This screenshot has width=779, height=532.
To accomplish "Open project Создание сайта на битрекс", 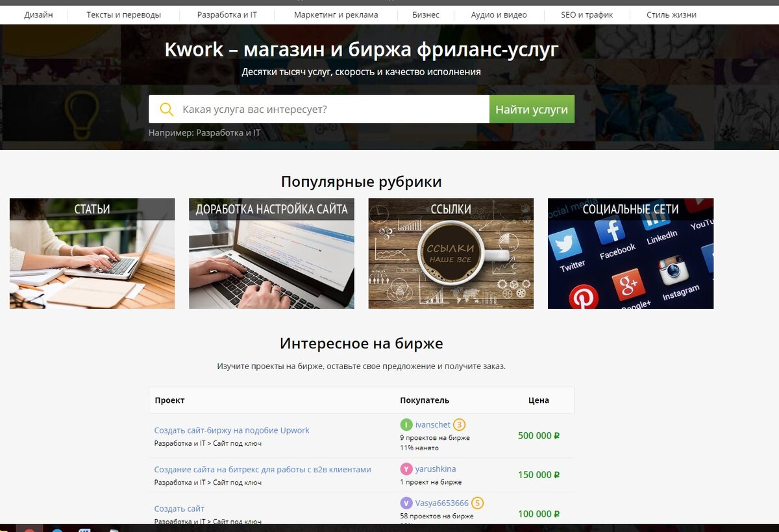I will tap(262, 469).
